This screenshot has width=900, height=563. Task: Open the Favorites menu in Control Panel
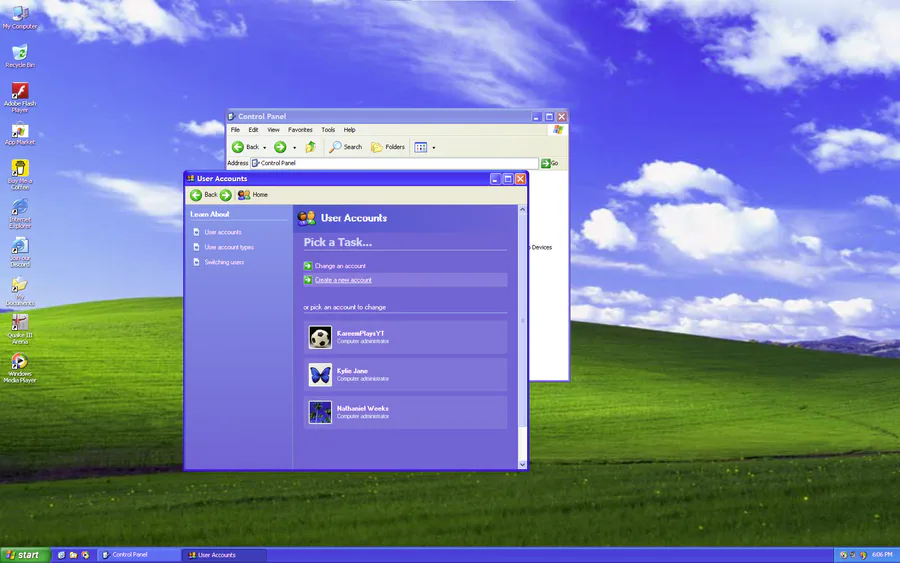(x=300, y=130)
